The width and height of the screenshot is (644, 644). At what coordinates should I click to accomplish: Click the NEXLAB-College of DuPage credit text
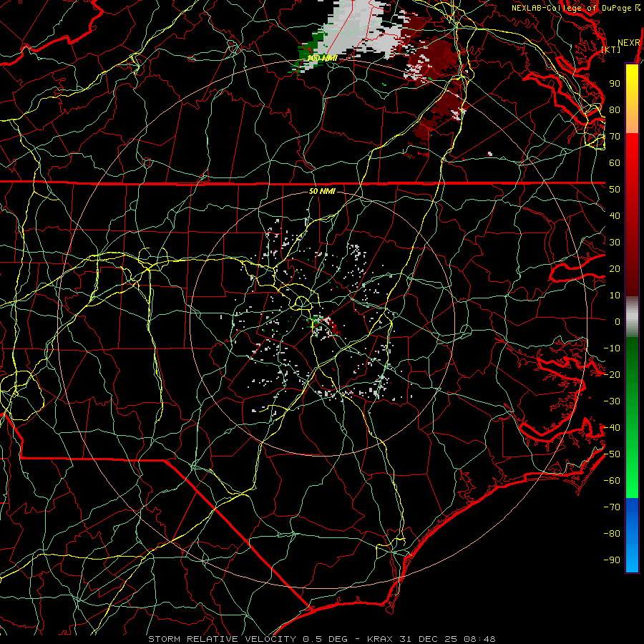tap(575, 8)
